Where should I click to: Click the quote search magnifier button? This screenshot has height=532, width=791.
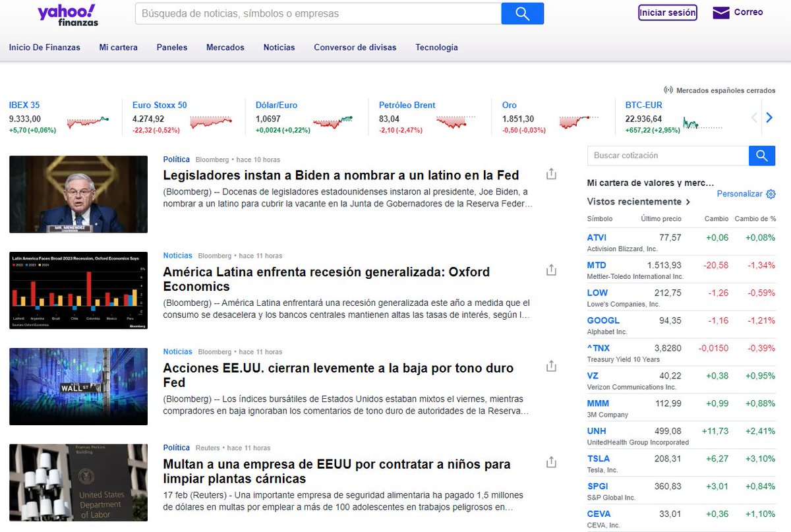coord(762,156)
